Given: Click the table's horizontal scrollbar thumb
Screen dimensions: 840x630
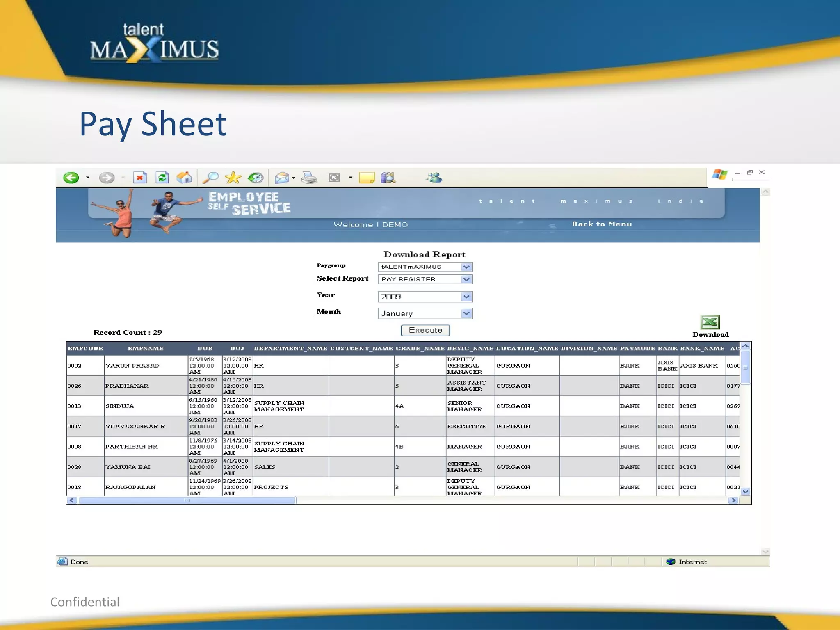Looking at the screenshot, I should click(187, 500).
